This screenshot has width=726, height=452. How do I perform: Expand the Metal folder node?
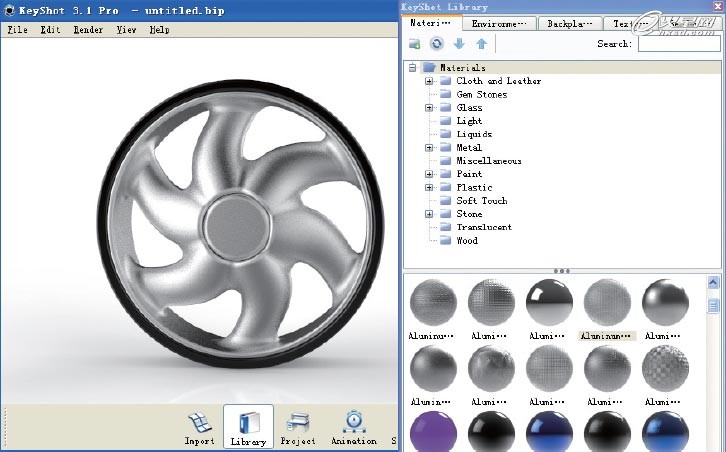point(429,148)
